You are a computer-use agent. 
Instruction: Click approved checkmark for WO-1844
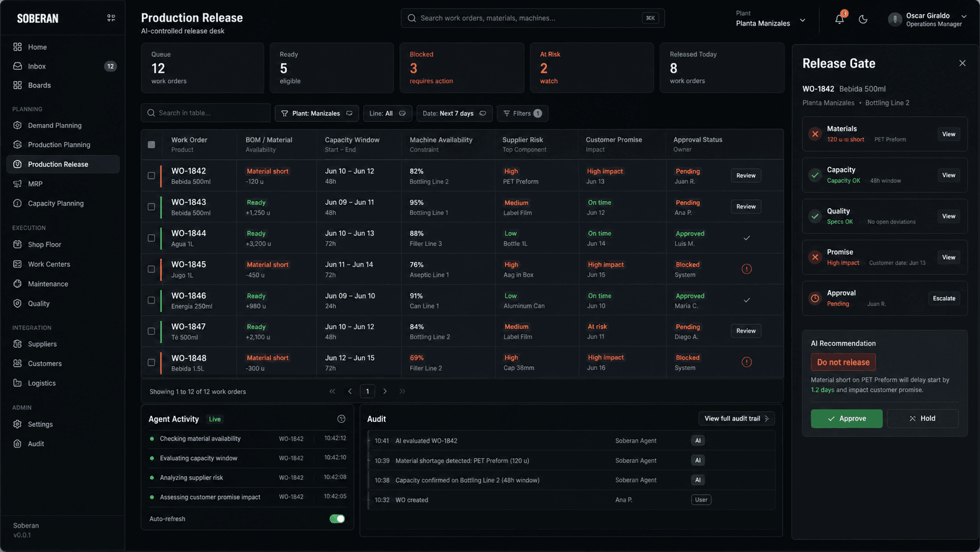[746, 238]
